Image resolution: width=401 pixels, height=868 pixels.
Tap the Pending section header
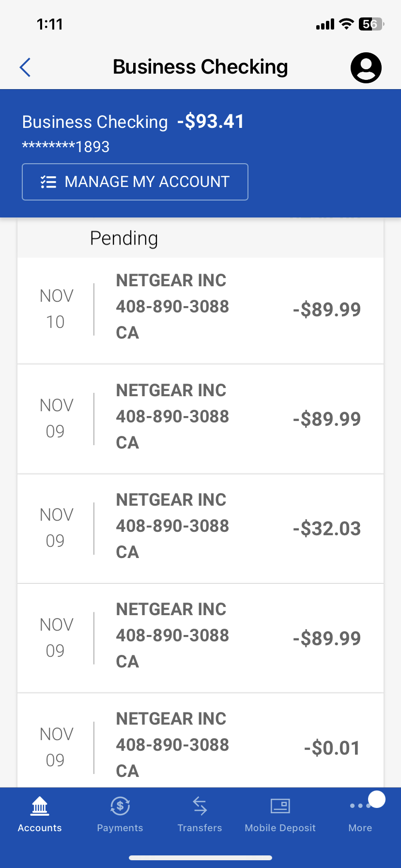pos(124,238)
